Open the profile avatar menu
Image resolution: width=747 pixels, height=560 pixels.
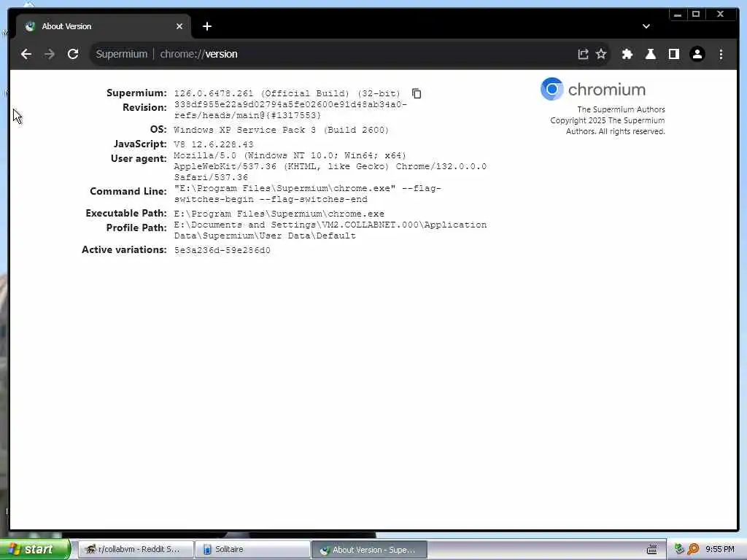click(x=697, y=54)
